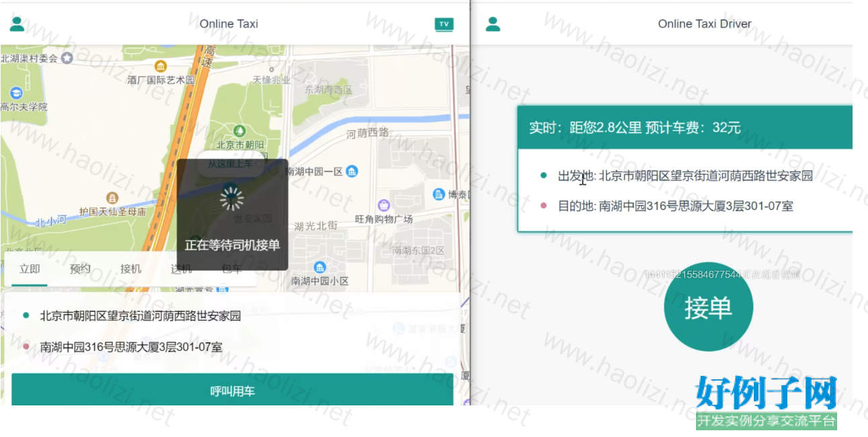Click the 博泰 building marker icon
This screenshot has width=868, height=437.
pyautogui.click(x=439, y=194)
